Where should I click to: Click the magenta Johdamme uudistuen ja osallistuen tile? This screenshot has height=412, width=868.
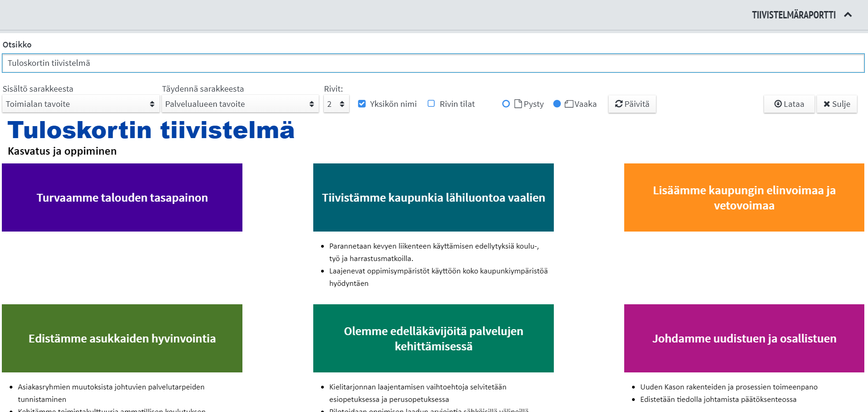(744, 338)
